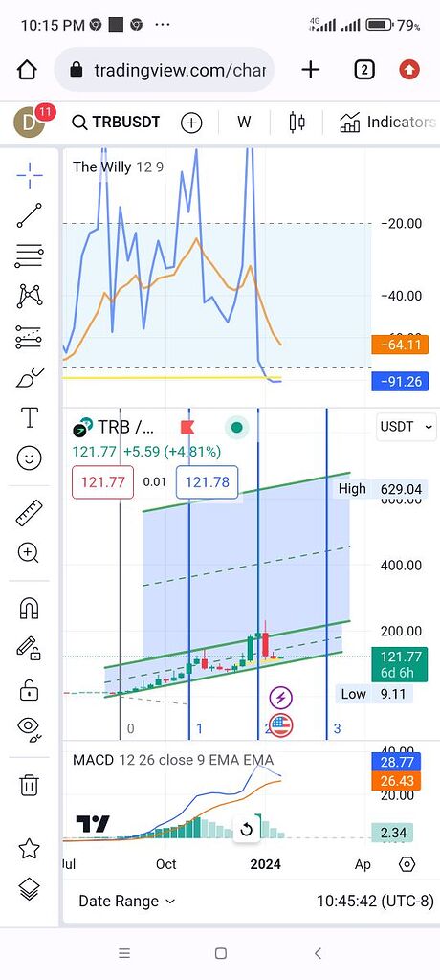
Task: Add symbol to compare with plus circle
Action: click(x=191, y=122)
